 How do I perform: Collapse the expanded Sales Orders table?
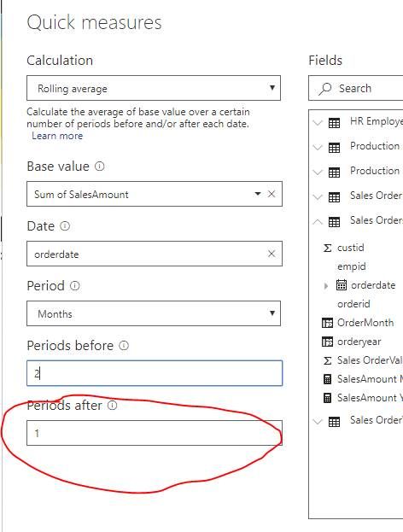point(318,221)
